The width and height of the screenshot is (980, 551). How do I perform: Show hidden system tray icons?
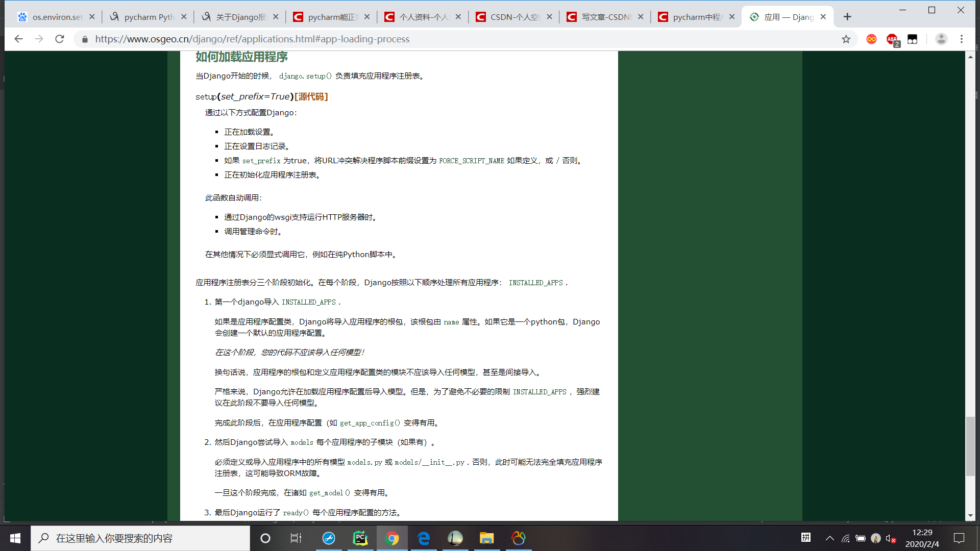pos(830,538)
